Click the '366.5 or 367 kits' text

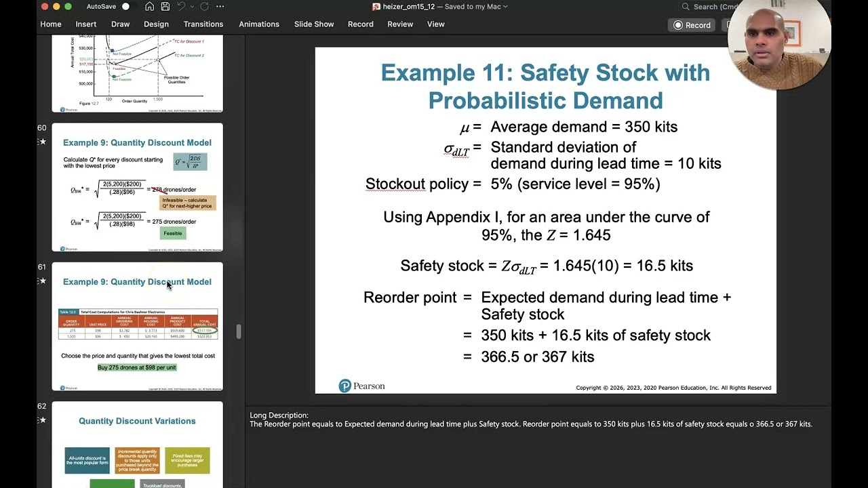pyautogui.click(x=537, y=357)
